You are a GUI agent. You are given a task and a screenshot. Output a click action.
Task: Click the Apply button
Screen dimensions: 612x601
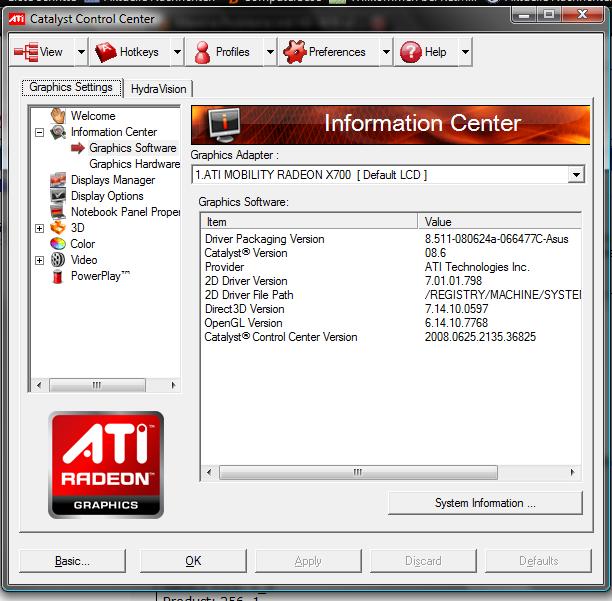(308, 561)
